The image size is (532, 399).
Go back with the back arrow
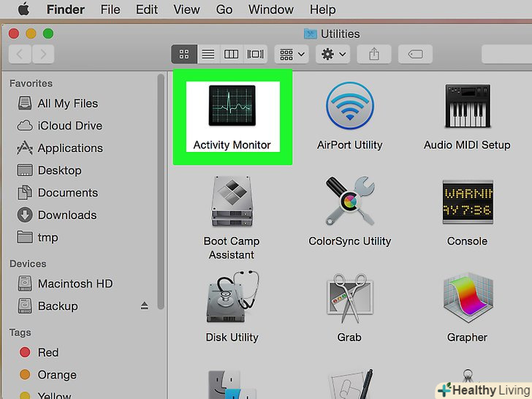click(20, 54)
